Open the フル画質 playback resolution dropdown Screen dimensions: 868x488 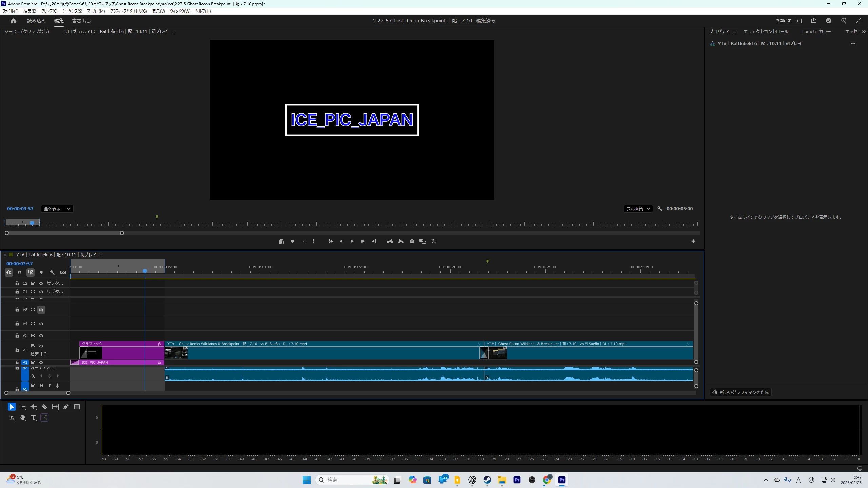[x=638, y=209]
